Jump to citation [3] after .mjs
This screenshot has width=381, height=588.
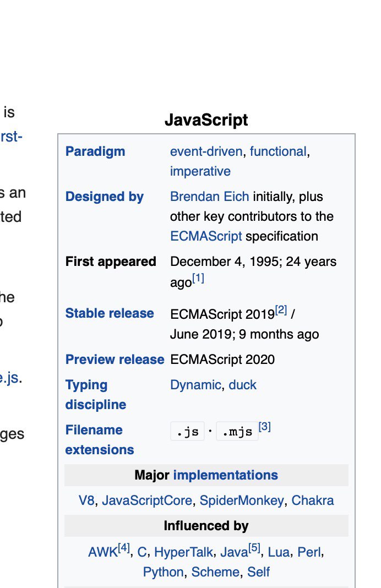pyautogui.click(x=265, y=426)
